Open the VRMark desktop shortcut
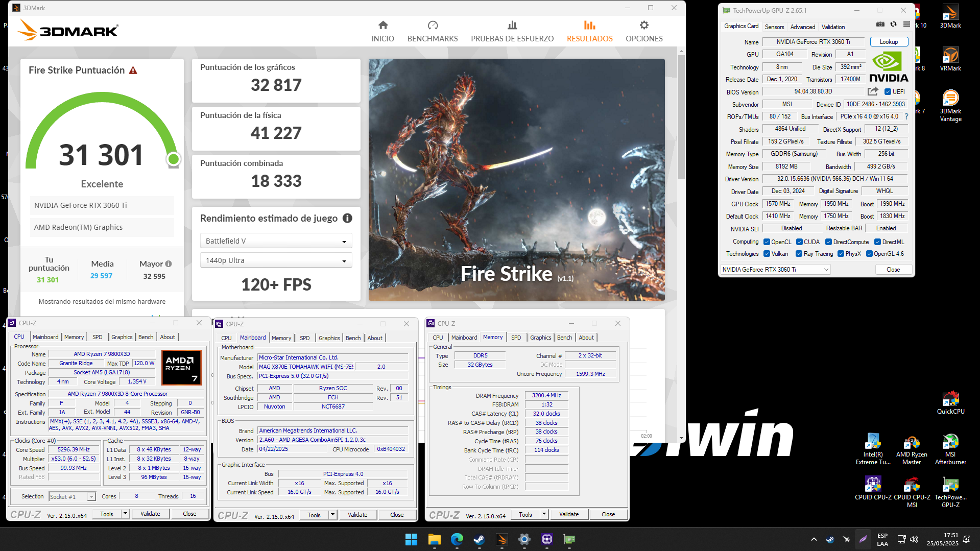980x551 pixels. 950,59
